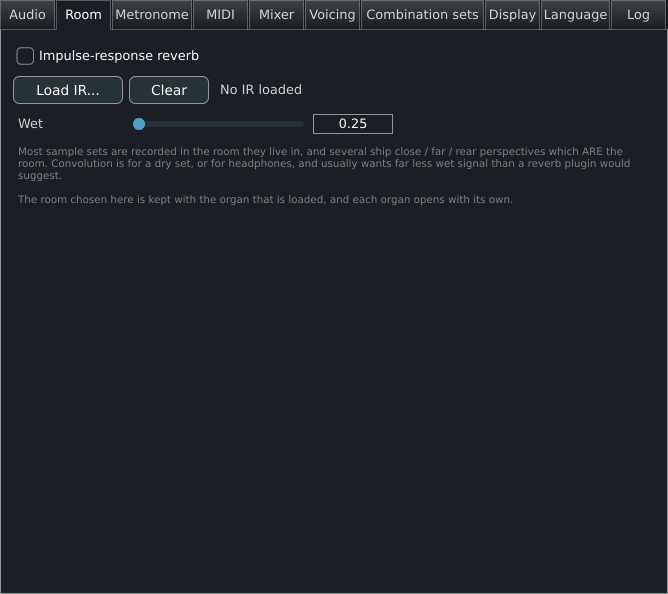View the Log tab

pos(638,14)
